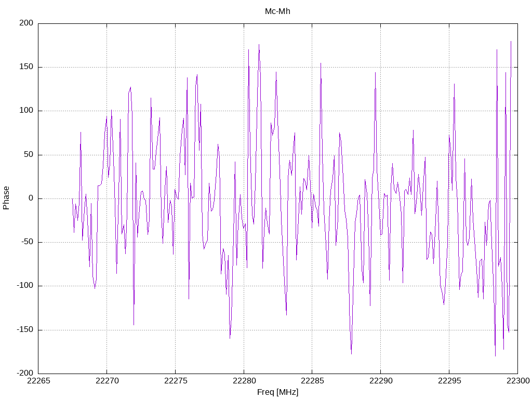Click the 50 y-axis tick label
Viewport: 532px width, 399px height.
pyautogui.click(x=29, y=154)
